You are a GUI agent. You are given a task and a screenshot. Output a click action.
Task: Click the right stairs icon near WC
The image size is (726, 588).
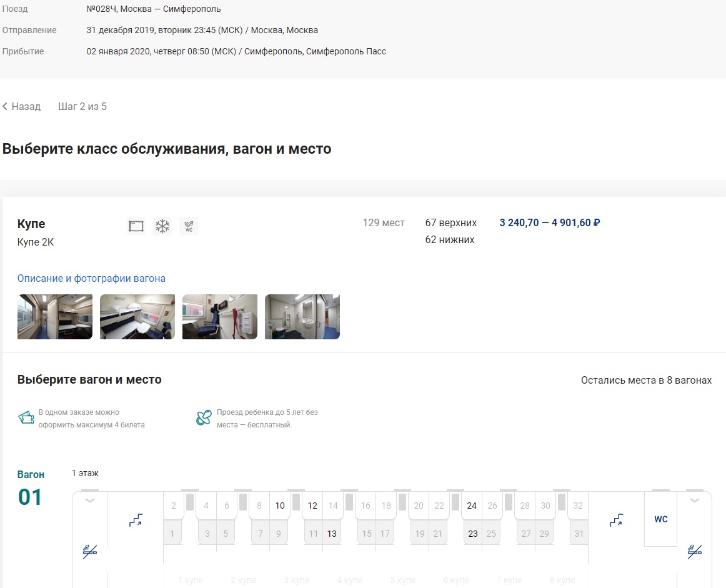(x=617, y=519)
